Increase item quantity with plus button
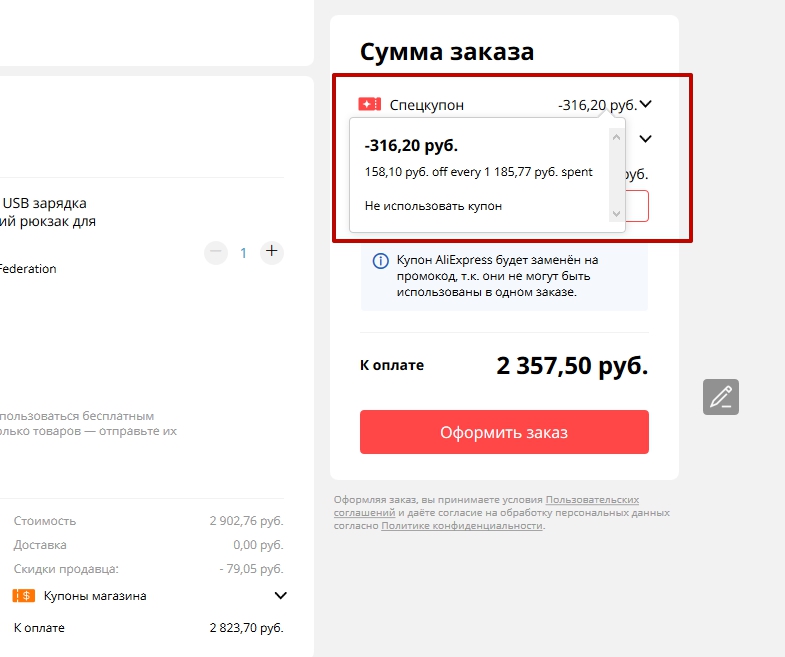The width and height of the screenshot is (785, 657). tap(272, 252)
